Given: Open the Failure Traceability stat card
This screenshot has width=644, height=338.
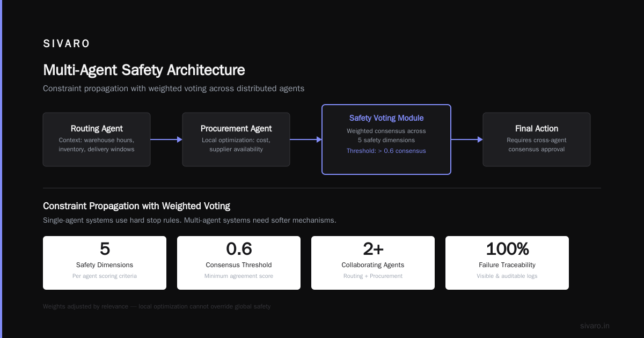Looking at the screenshot, I should [x=507, y=263].
